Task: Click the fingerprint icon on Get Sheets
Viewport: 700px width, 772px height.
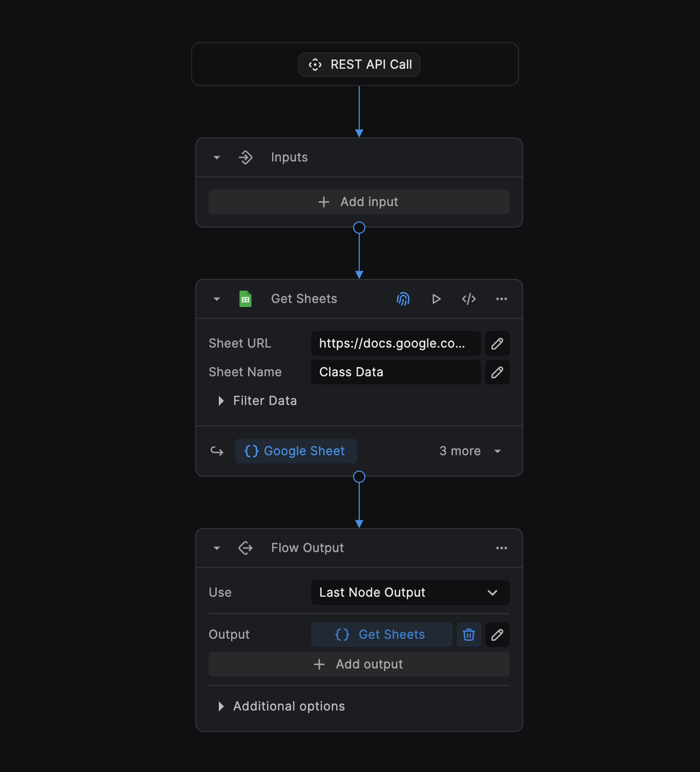Action: tap(403, 299)
